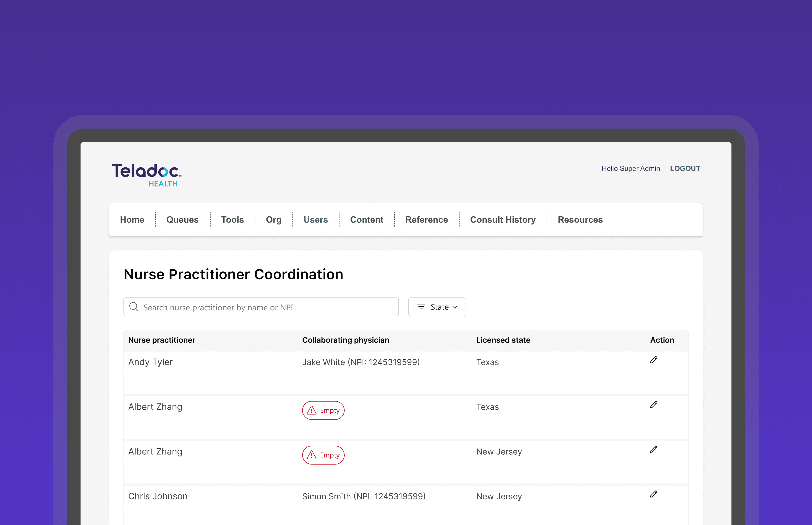Click edit pencil for Chris Johnson
The height and width of the screenshot is (525, 812).
pos(653,494)
